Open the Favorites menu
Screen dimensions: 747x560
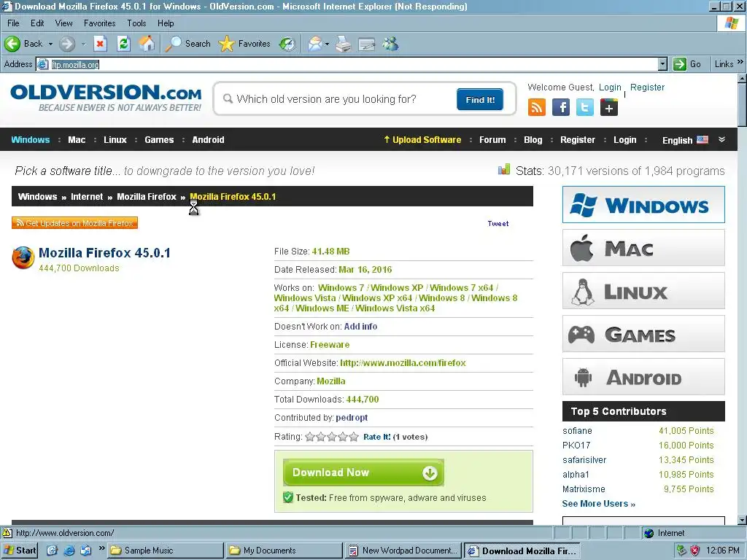pos(99,23)
